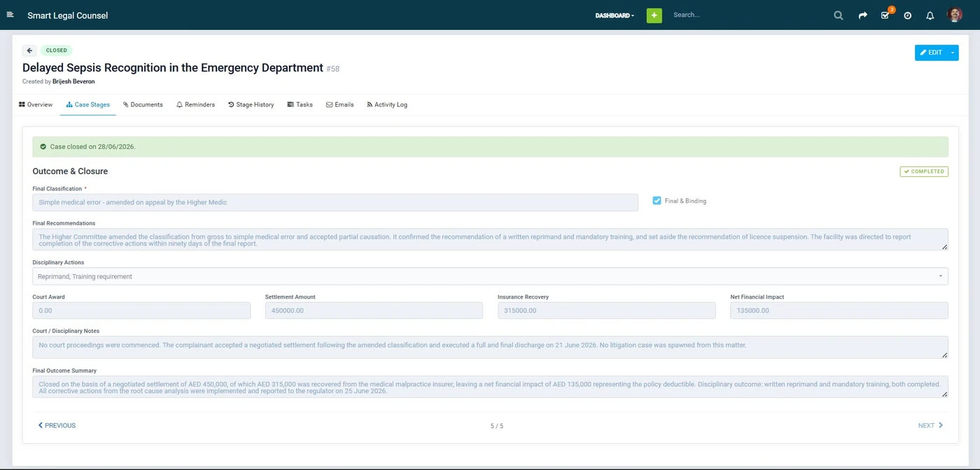
Task: Click creator name Brijesh Beveron
Action: pos(73,82)
